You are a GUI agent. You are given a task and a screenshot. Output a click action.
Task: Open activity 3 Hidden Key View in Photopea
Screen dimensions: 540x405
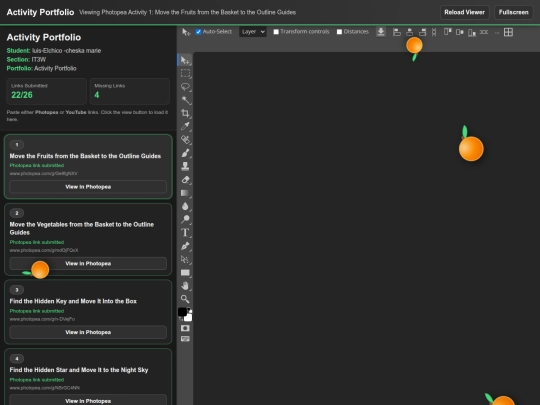click(x=88, y=332)
